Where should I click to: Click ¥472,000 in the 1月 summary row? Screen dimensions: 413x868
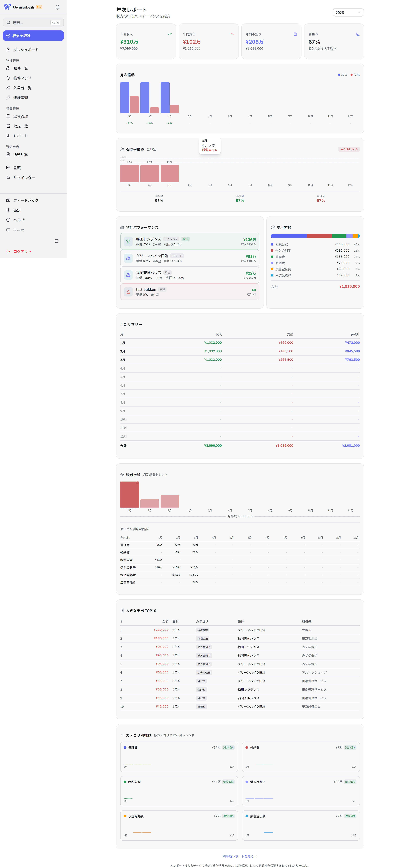pyautogui.click(x=352, y=342)
